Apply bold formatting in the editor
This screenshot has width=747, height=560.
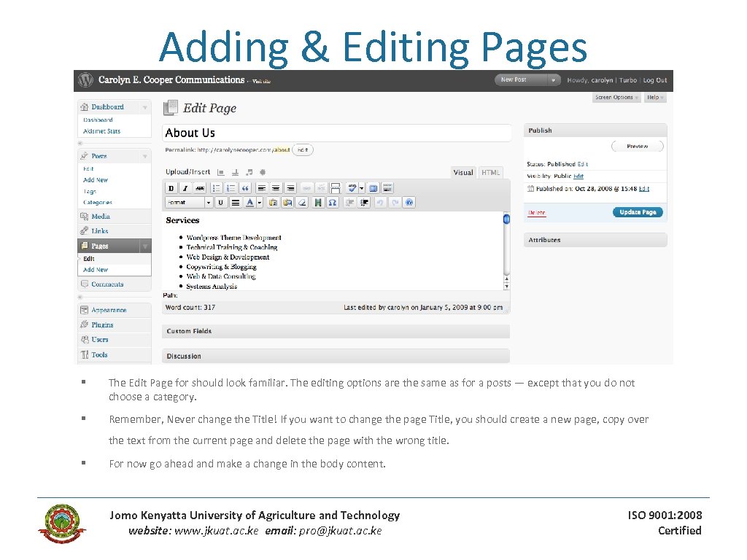click(171, 187)
